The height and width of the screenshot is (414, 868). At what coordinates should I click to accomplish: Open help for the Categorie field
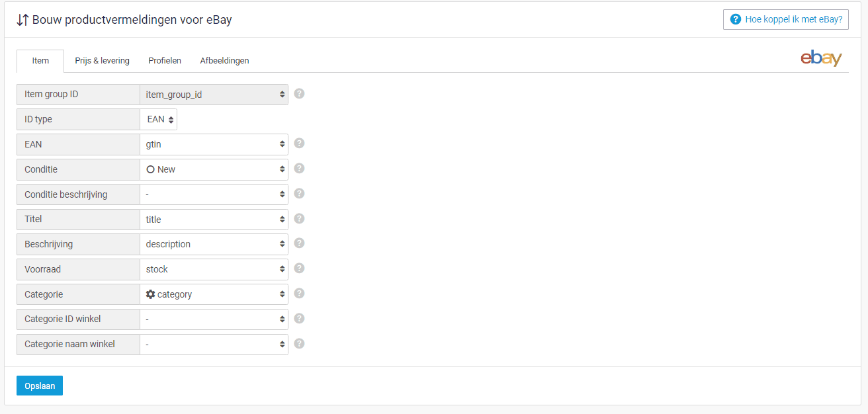coord(298,293)
